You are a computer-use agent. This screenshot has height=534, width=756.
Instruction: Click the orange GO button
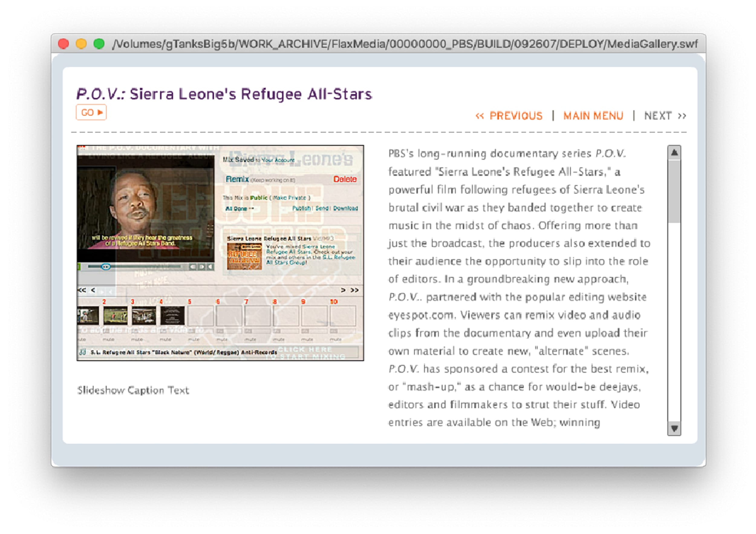coord(91,112)
